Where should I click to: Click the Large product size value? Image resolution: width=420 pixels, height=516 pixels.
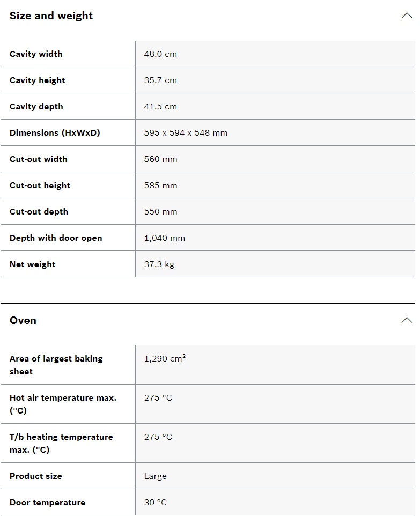point(155,476)
